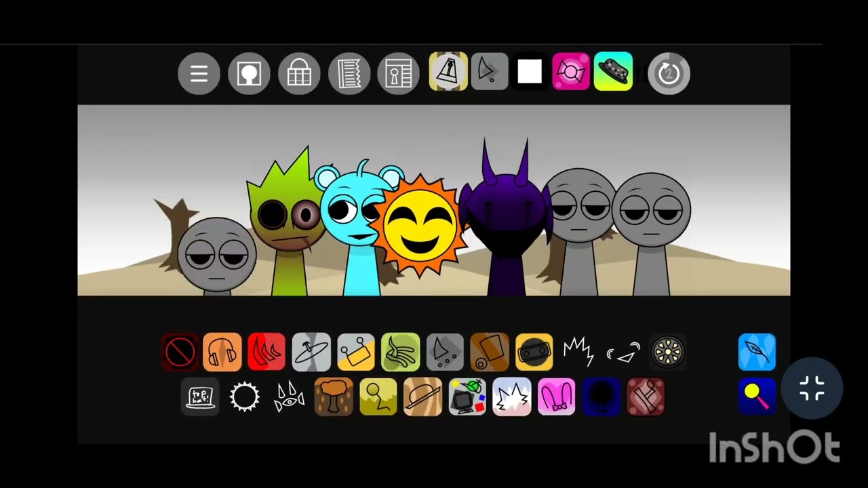Click the small gray character at left
Image resolution: width=868 pixels, height=488 pixels.
[217, 256]
